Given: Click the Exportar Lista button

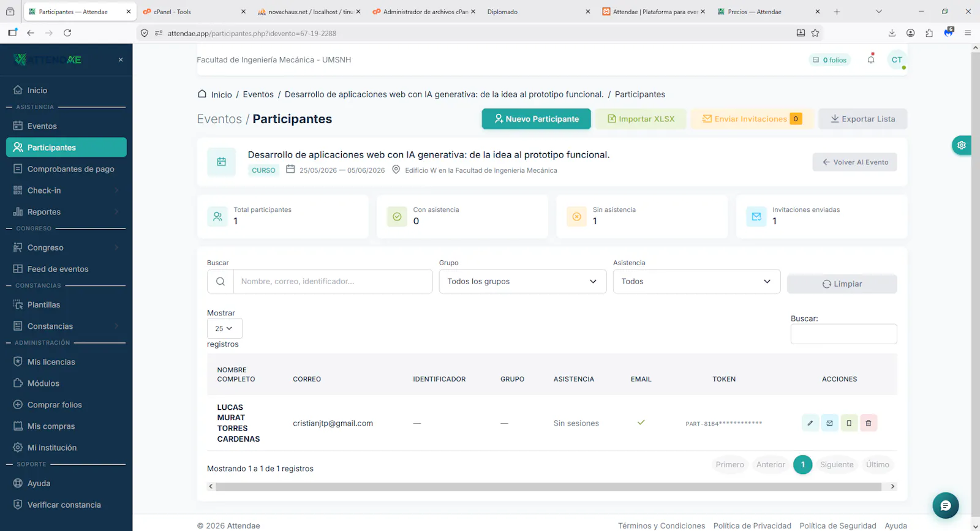Looking at the screenshot, I should (x=862, y=119).
